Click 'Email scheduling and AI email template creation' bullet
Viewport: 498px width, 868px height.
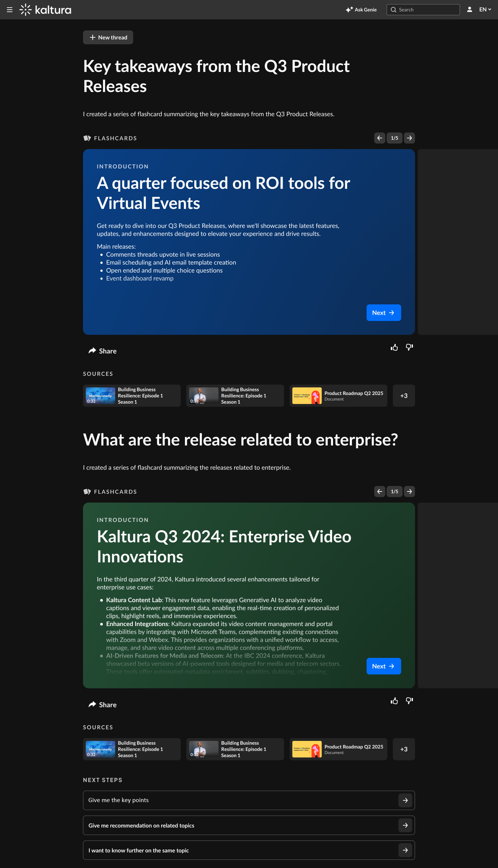(171, 263)
